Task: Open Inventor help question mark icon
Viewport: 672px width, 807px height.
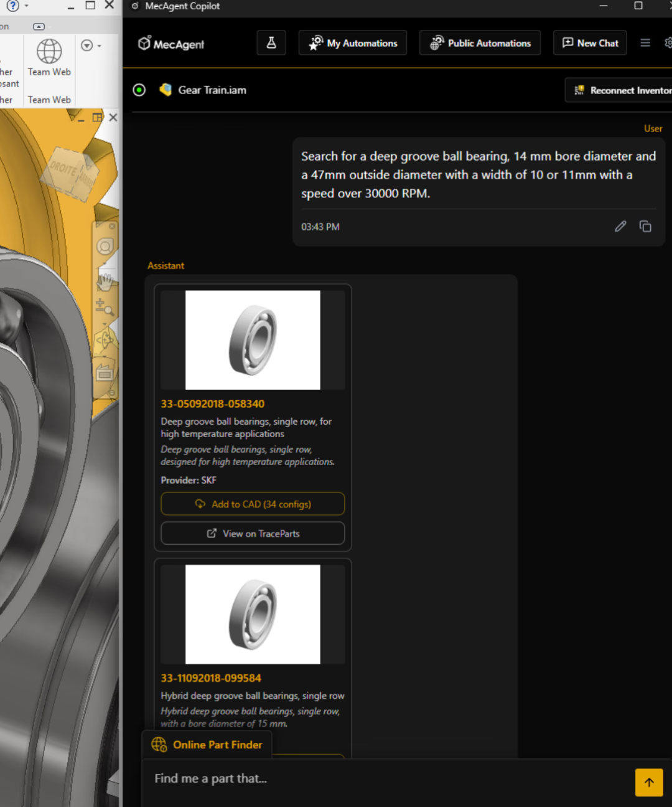Action: pyautogui.click(x=12, y=6)
